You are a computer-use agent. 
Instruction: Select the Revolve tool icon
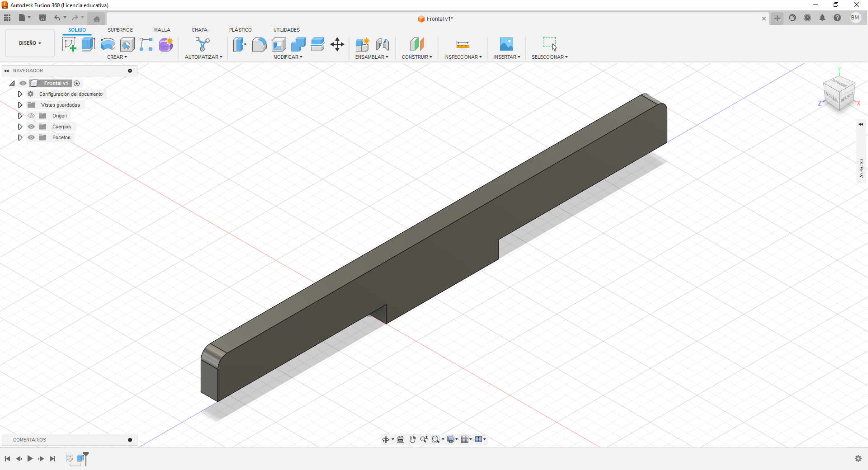pos(108,44)
